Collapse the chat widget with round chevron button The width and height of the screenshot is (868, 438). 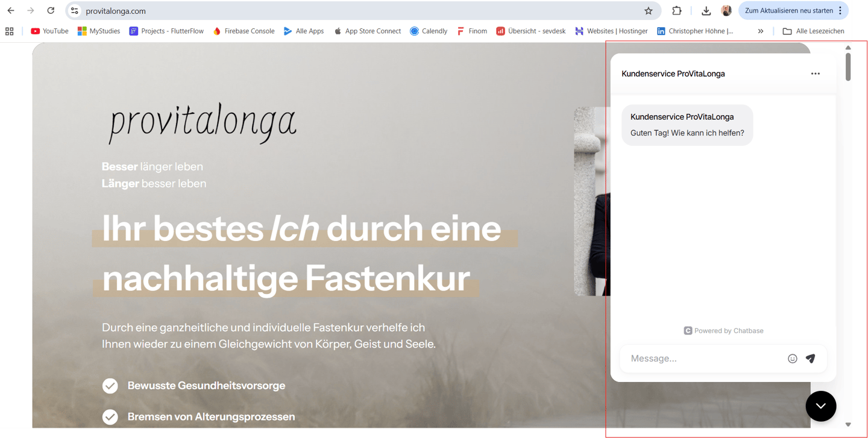pos(821,406)
